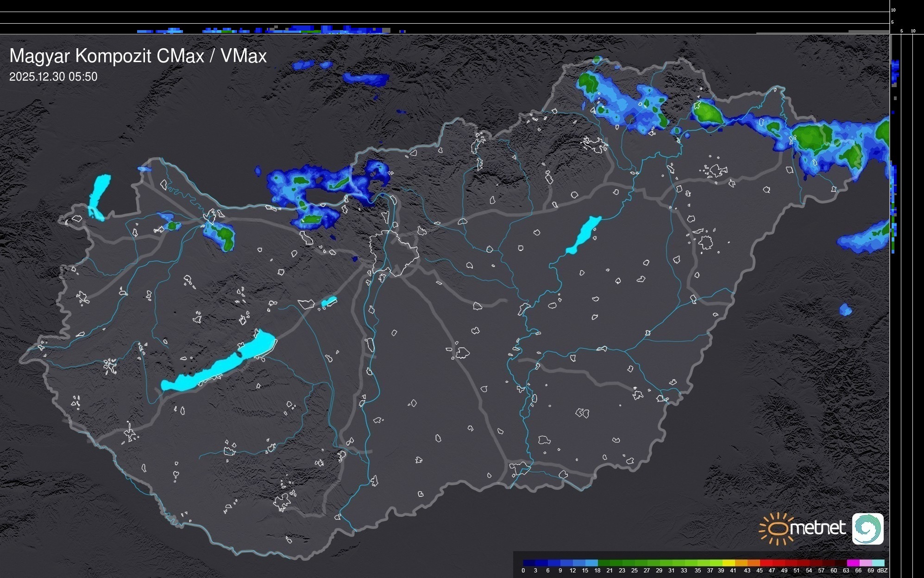Pick the light cyan 69 dBZ swatch
Image resolution: width=924 pixels, height=578 pixels.
pyautogui.click(x=878, y=563)
